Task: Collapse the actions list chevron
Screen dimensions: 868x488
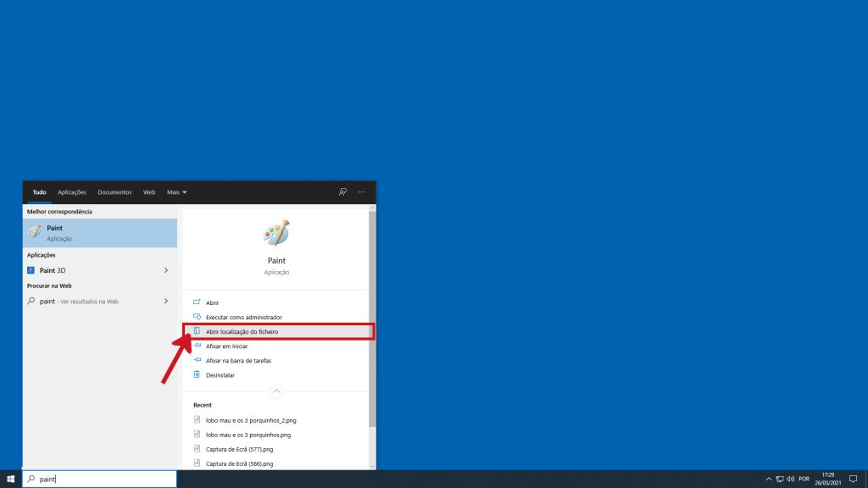Action: [276, 391]
